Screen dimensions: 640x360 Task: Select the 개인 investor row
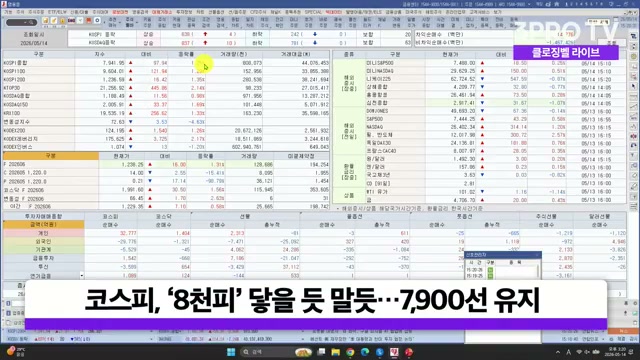click(x=314, y=233)
